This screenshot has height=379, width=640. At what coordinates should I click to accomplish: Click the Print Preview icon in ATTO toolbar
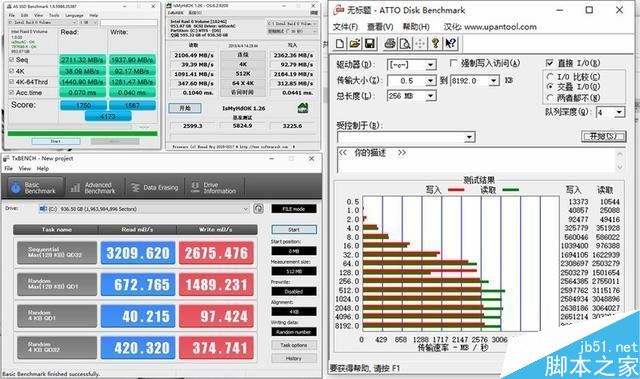click(x=405, y=43)
